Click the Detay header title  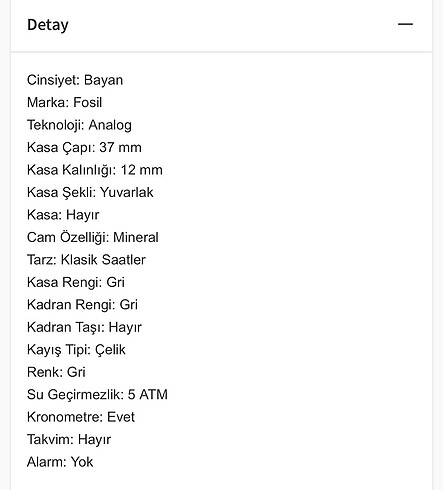pos(48,25)
